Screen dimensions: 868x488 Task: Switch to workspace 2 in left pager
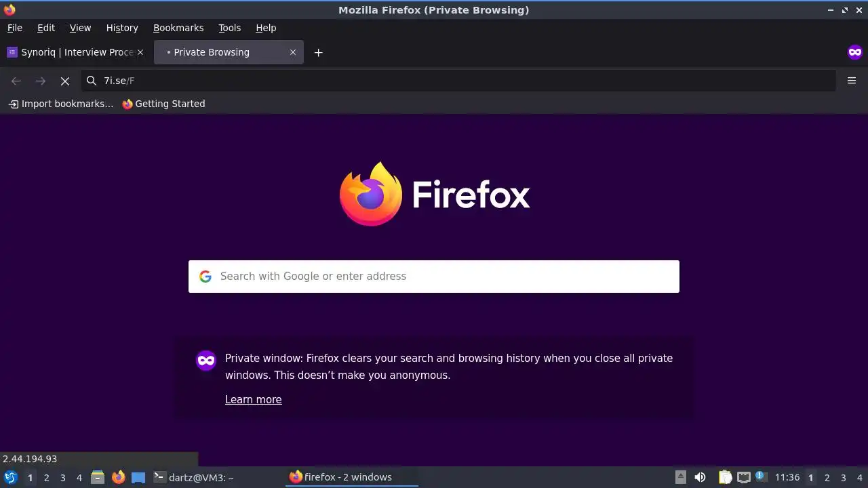coord(46,478)
